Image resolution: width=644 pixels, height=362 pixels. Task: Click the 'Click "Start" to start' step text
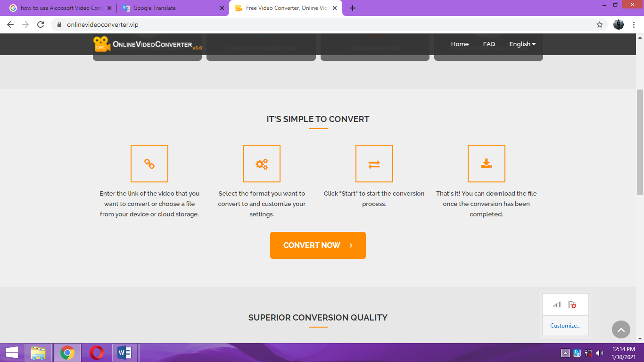(374, 198)
